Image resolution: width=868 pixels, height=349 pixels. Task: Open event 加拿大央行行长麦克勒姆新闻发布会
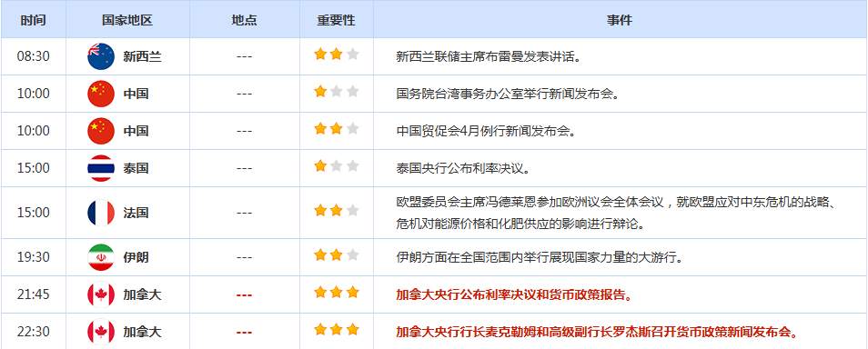point(598,332)
